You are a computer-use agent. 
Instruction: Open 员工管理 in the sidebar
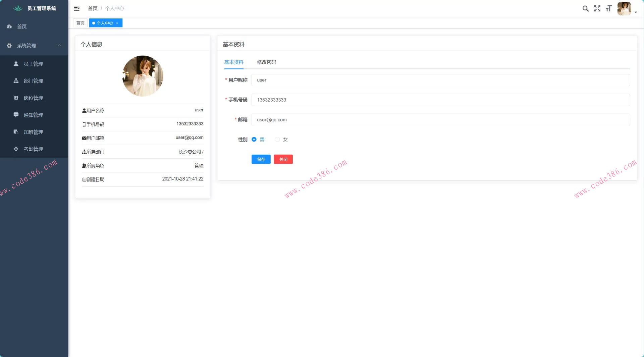(x=34, y=64)
